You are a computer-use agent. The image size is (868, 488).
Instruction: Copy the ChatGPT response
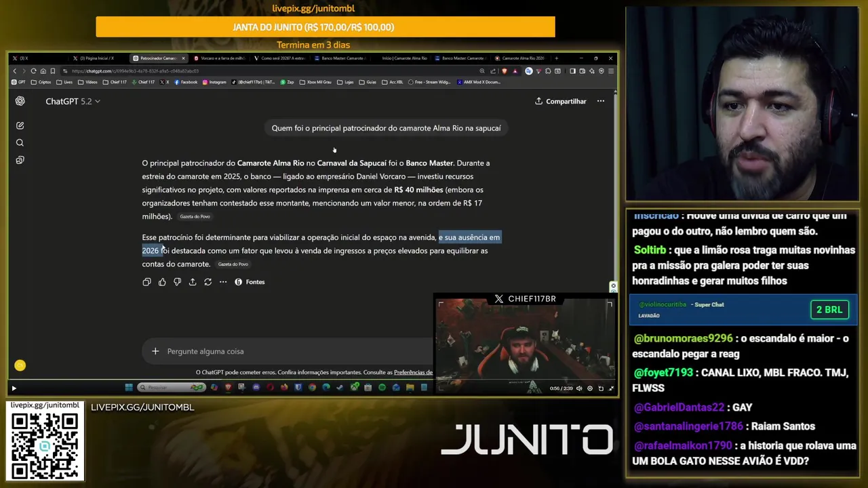[146, 282]
